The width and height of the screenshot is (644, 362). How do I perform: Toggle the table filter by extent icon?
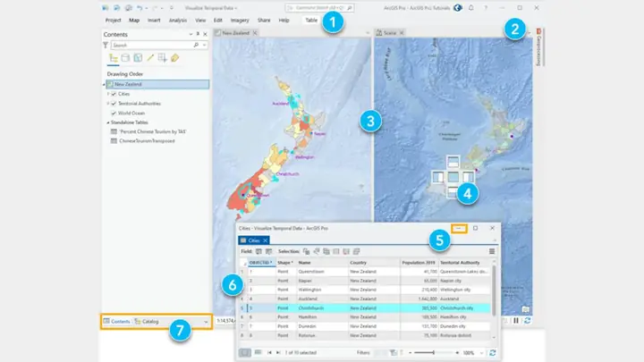point(394,352)
